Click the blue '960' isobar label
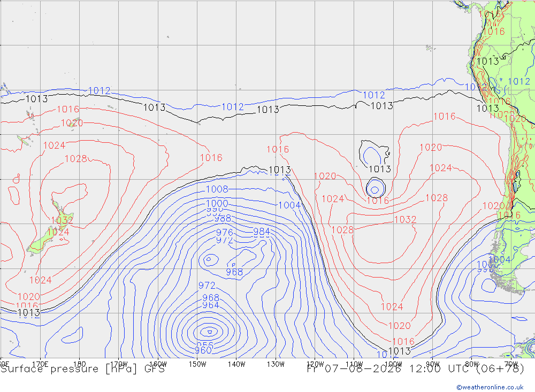Image resolution: width=535 pixels, height=392 pixels. tap(203, 350)
